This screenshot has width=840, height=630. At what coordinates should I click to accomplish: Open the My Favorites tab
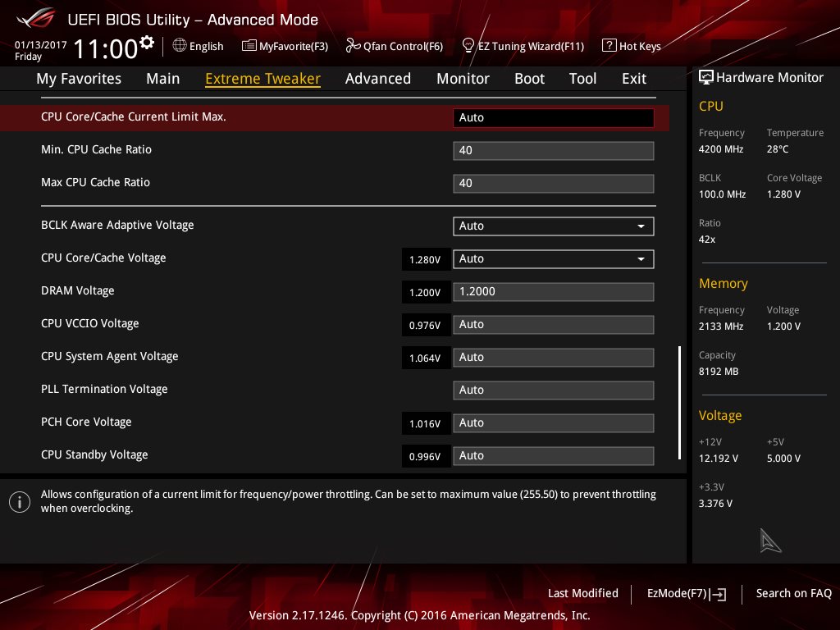pos(79,79)
